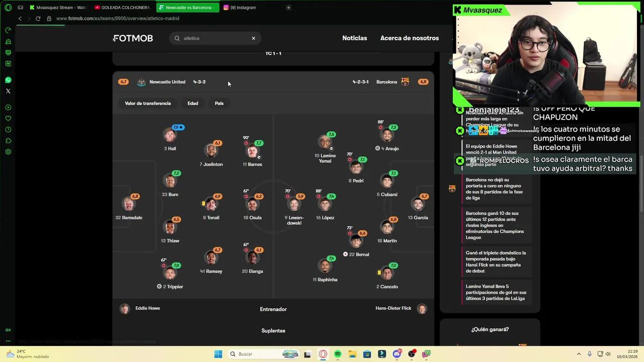Click the ¿Quién ganará? poll heading

point(490,329)
